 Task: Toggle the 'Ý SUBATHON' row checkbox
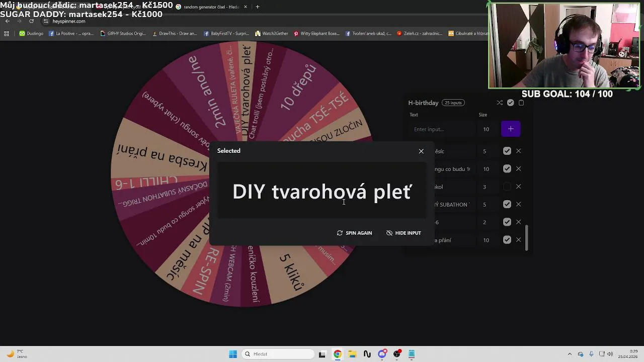[x=507, y=204]
